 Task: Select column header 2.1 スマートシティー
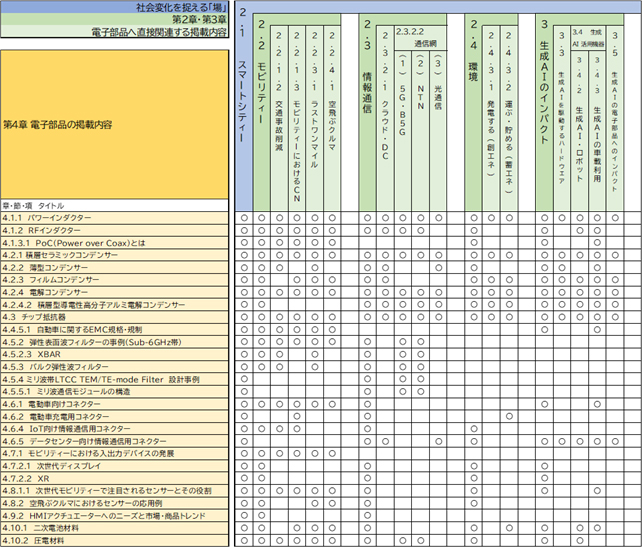click(x=244, y=106)
